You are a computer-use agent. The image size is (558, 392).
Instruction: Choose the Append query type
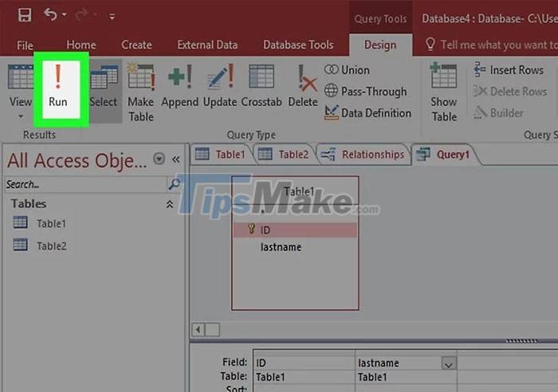[x=179, y=85]
